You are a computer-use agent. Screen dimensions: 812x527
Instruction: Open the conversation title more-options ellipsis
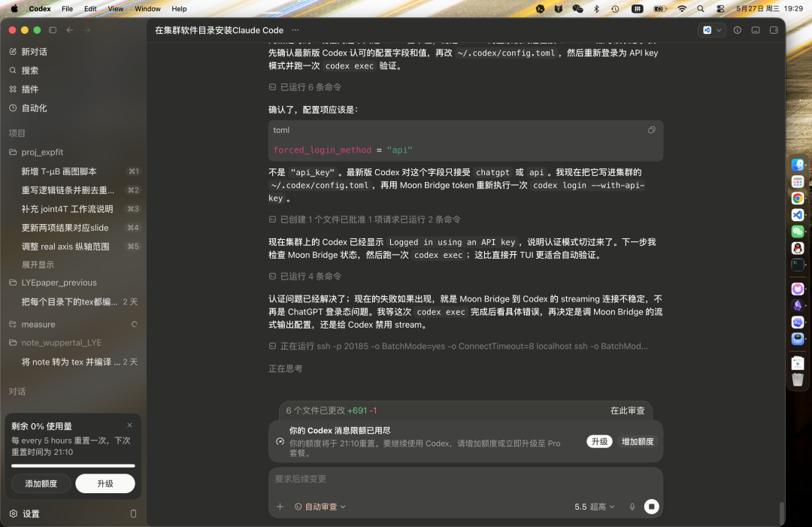pyautogui.click(x=295, y=30)
